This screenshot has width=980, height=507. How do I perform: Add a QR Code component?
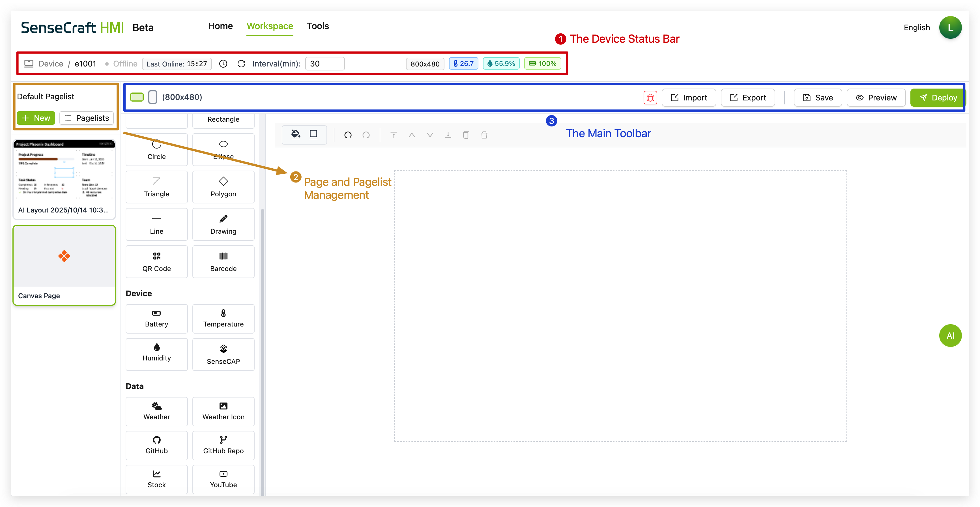(x=156, y=261)
